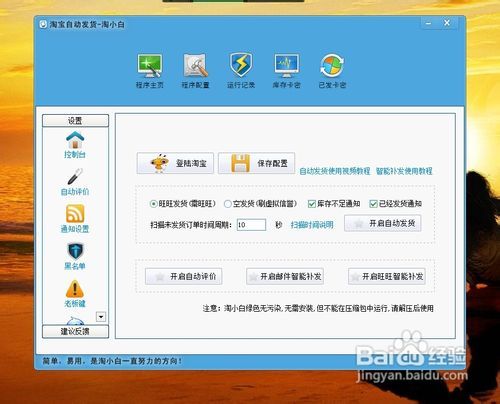Click the 扫描未发货订单时间周期 label

point(191,225)
